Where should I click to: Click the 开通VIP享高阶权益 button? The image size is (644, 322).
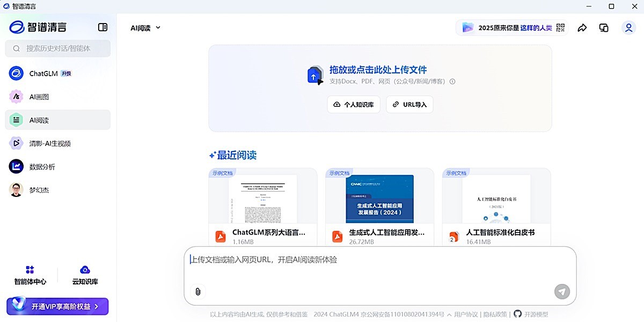(57, 306)
